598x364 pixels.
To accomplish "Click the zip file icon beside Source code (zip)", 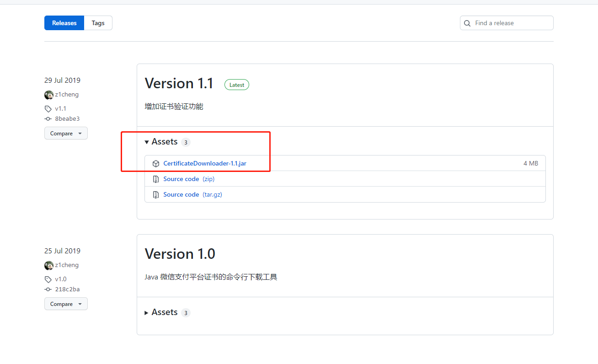I will click(156, 179).
